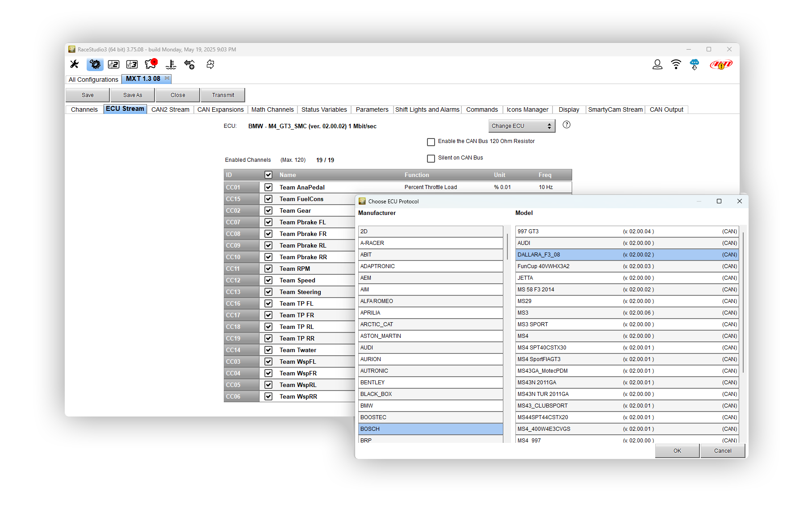Open the Status Variables tab
Screen dimensions: 812x509
[324, 109]
